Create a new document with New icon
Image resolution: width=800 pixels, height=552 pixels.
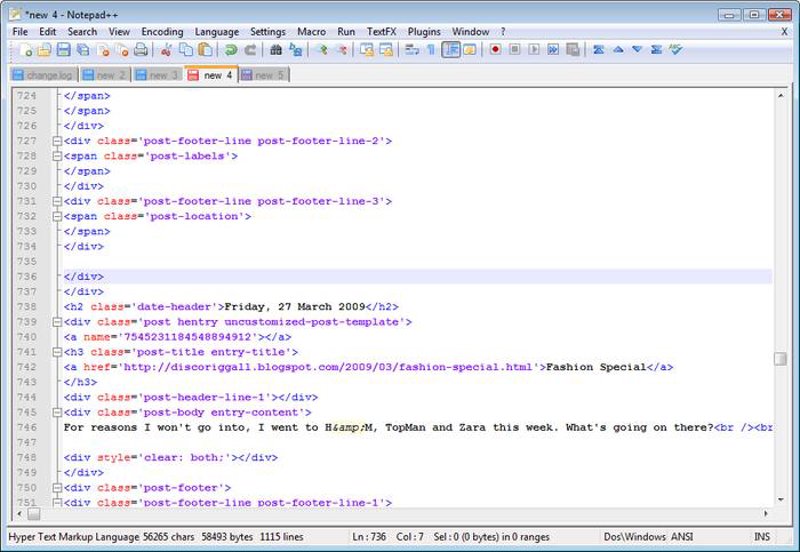tap(26, 49)
